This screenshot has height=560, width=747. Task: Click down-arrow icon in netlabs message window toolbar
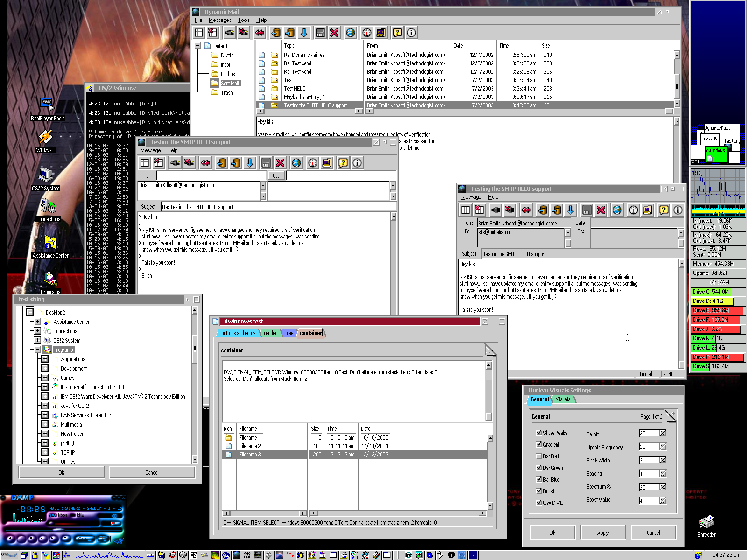tap(571, 210)
